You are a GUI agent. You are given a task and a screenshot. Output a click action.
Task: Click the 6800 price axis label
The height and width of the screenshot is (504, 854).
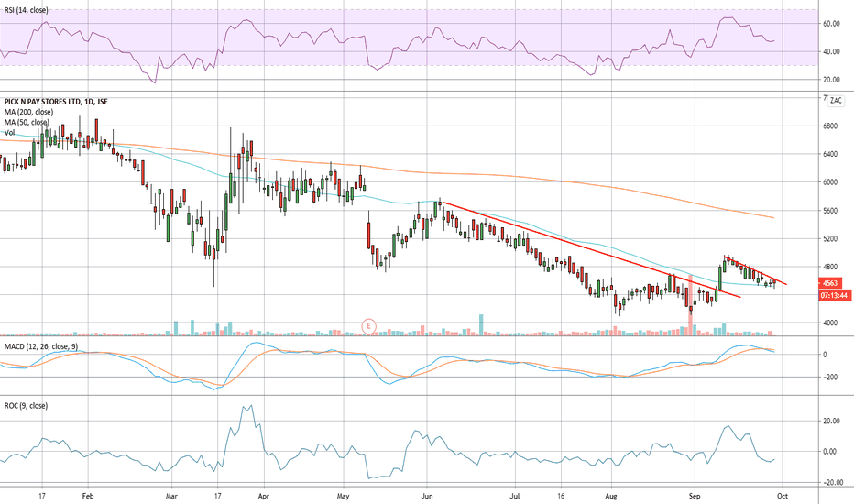click(830, 126)
